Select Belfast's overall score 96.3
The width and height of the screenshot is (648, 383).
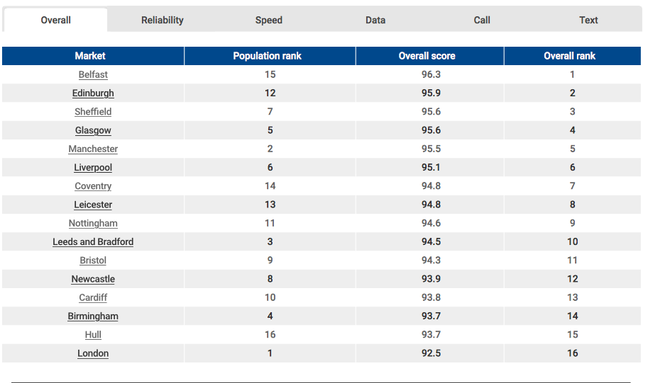(431, 74)
